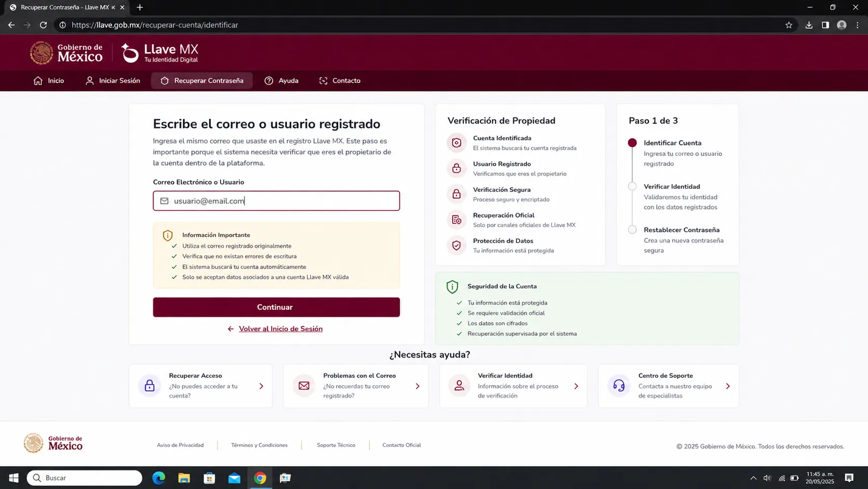This screenshot has height=489, width=868.
Task: Click the headset icon on Centro de Soporte card
Action: pos(619,386)
